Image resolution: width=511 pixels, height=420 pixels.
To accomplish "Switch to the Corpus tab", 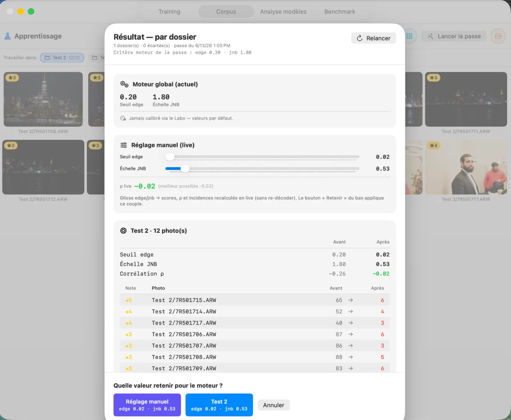I will (226, 11).
